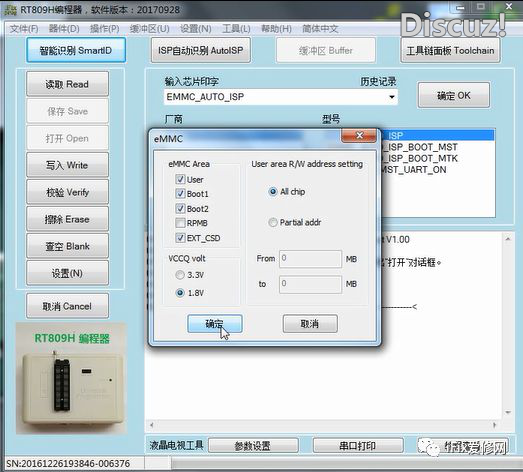523x472 pixels.
Task: Click the RT809H app icon in title bar
Action: 10,10
